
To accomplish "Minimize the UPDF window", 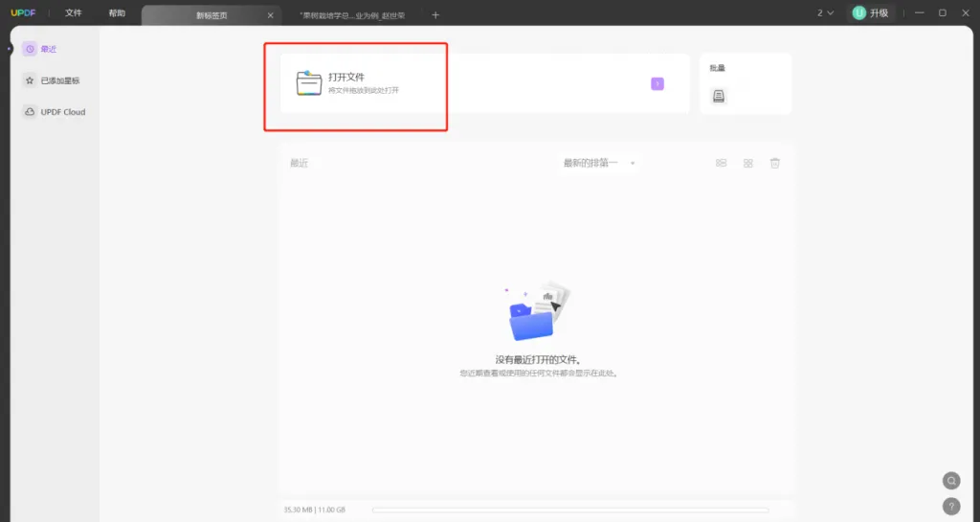I will pos(920,13).
